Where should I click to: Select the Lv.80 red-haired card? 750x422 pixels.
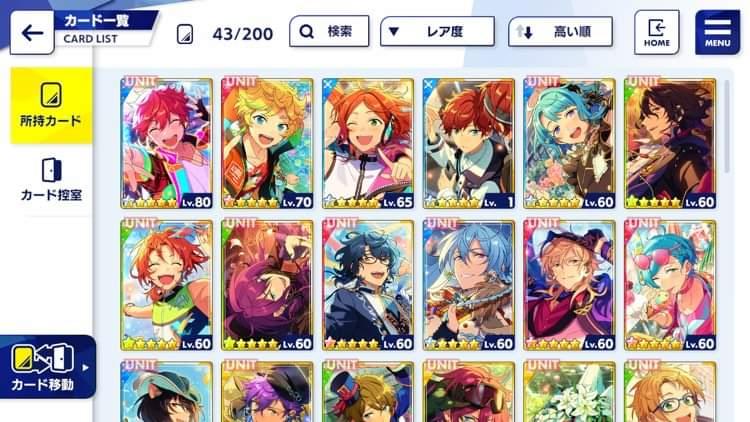tap(166, 144)
